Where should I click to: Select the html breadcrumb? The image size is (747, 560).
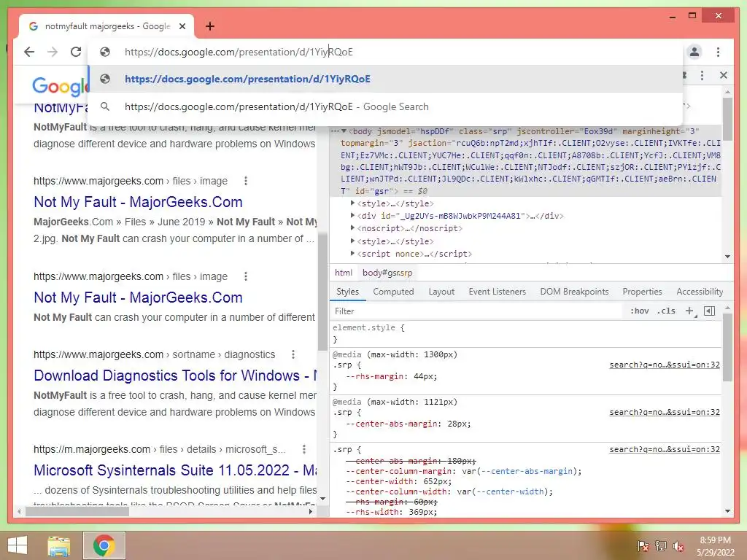[x=344, y=273]
